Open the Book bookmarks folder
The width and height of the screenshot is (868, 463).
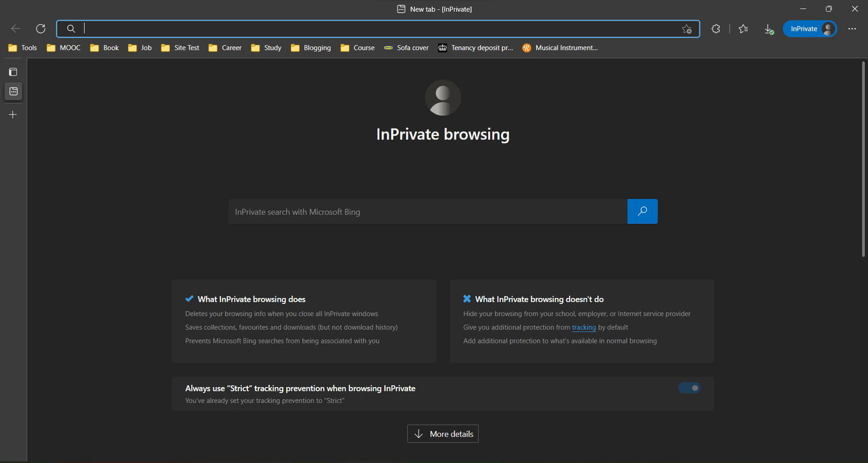click(104, 48)
